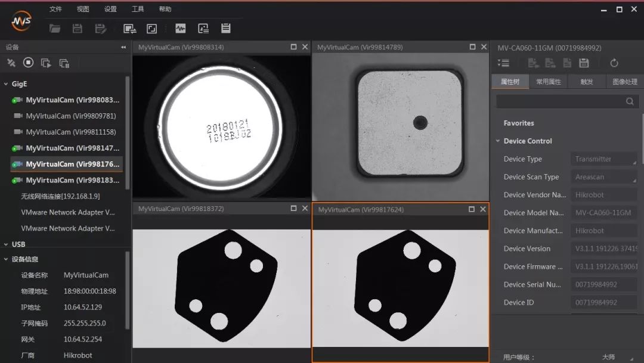
Task: Click the log list icon in main toolbar
Action: tap(225, 28)
